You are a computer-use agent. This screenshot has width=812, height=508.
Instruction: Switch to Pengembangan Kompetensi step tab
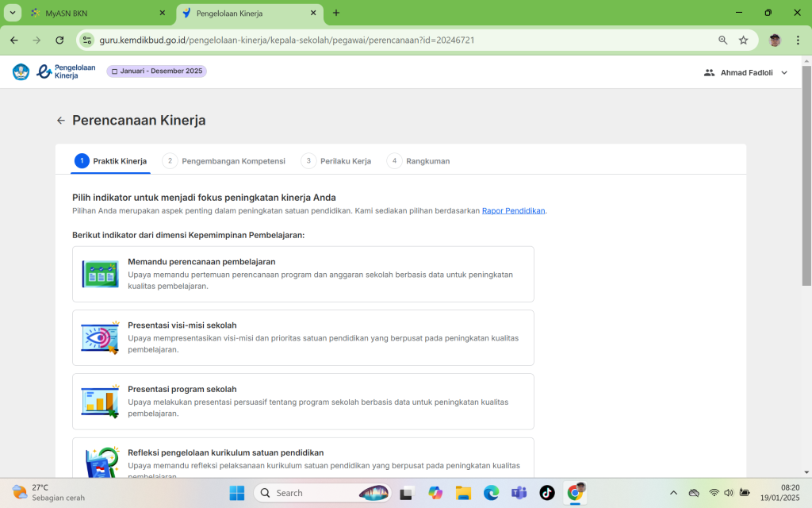click(224, 161)
